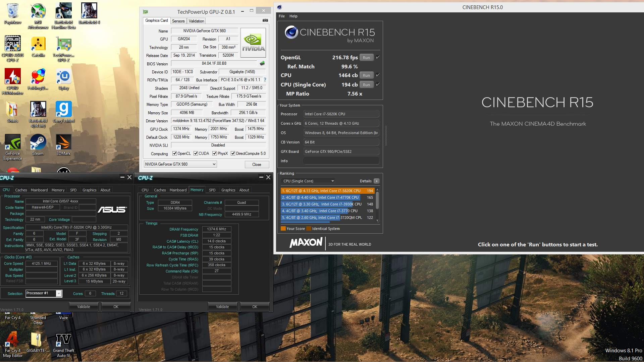Click OK in the right CPU-Z window
This screenshot has height=362, width=644.
255,307
